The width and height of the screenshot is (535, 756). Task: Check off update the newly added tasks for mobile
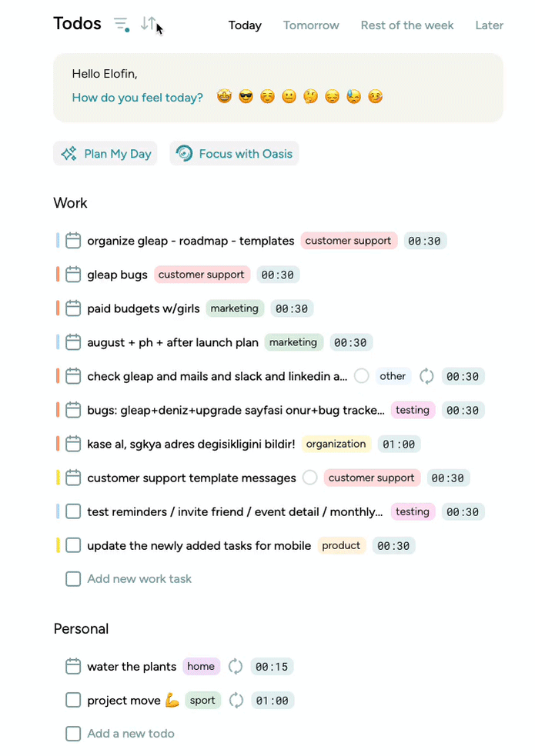pos(73,545)
